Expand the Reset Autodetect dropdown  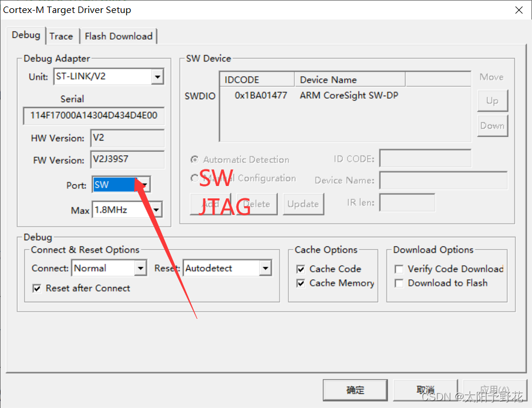point(265,269)
